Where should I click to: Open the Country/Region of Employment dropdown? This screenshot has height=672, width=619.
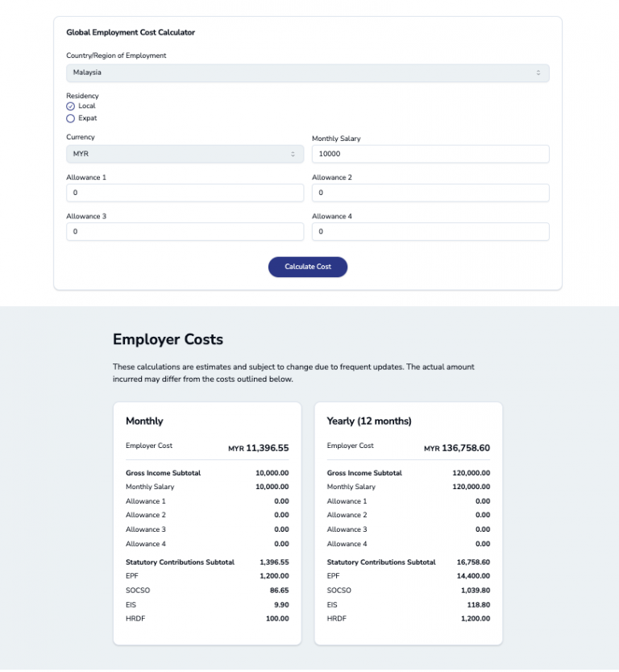(307, 73)
